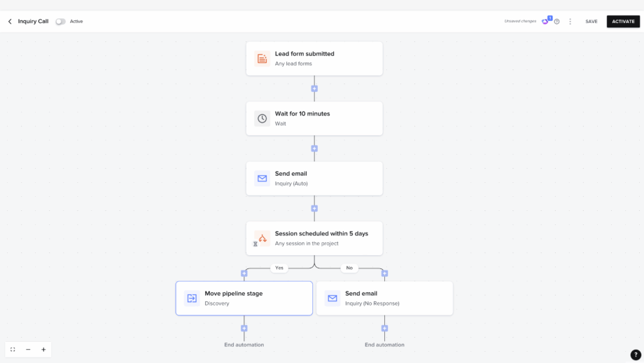
Task: Click the hourglass icon on the Session scheduled step
Action: coord(255,244)
